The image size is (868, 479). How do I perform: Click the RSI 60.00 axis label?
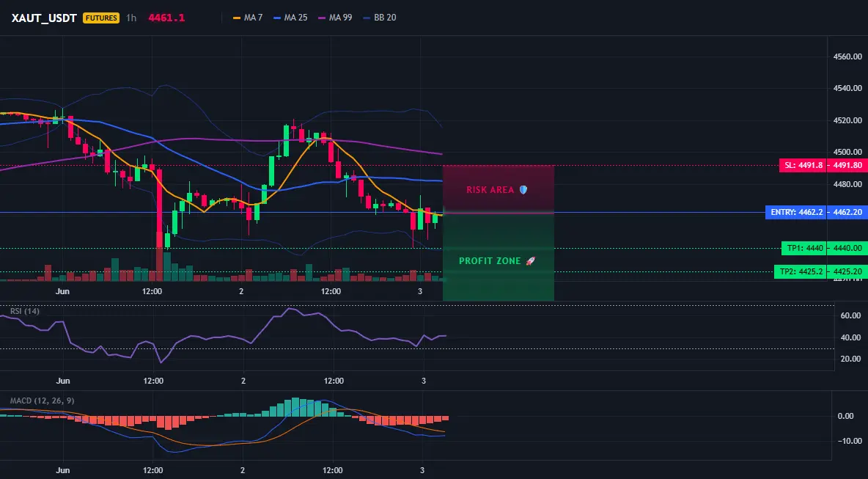click(x=851, y=315)
